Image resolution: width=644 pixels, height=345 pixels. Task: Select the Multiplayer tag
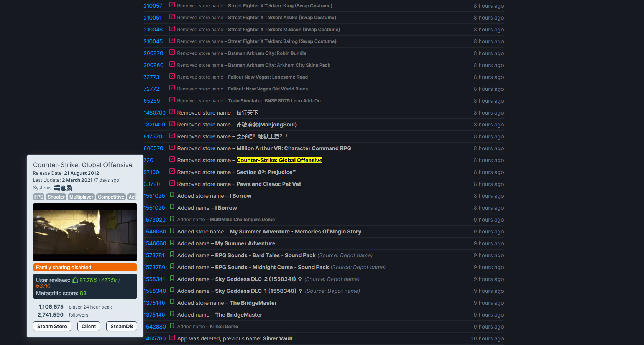click(x=81, y=197)
